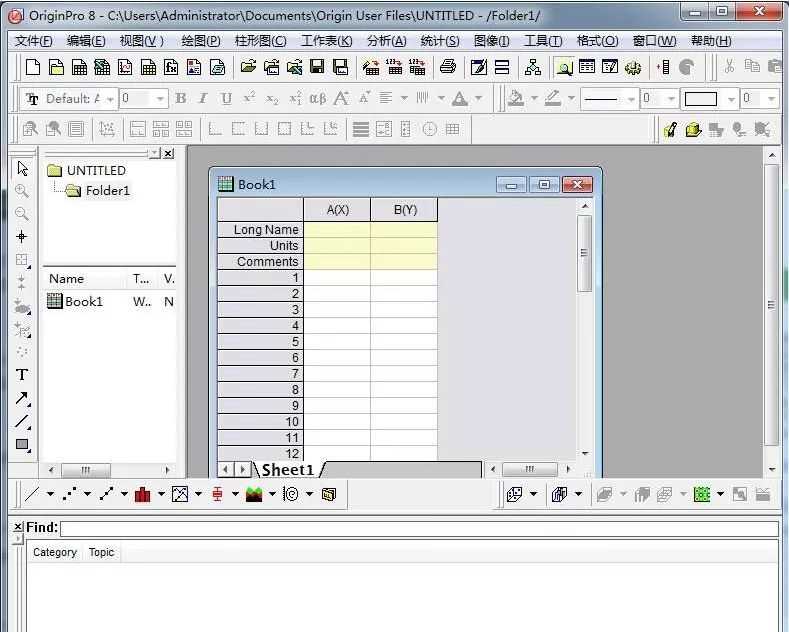The height and width of the screenshot is (632, 789).
Task: Click the fill color bucket swatch
Action: [516, 98]
